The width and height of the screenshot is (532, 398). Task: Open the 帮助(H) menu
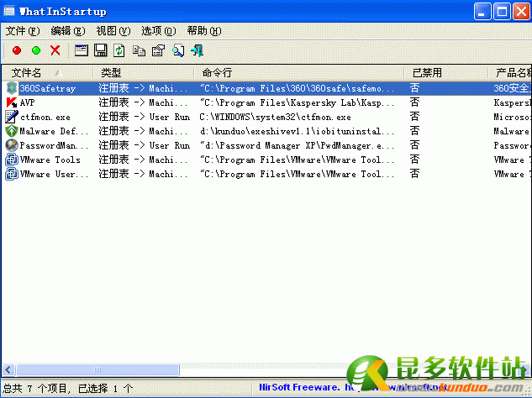[204, 31]
